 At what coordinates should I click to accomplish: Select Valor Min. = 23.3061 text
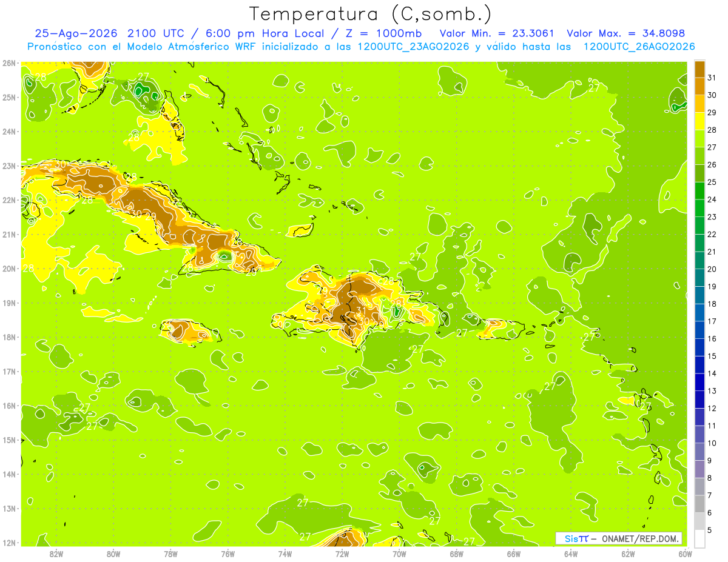click(496, 33)
